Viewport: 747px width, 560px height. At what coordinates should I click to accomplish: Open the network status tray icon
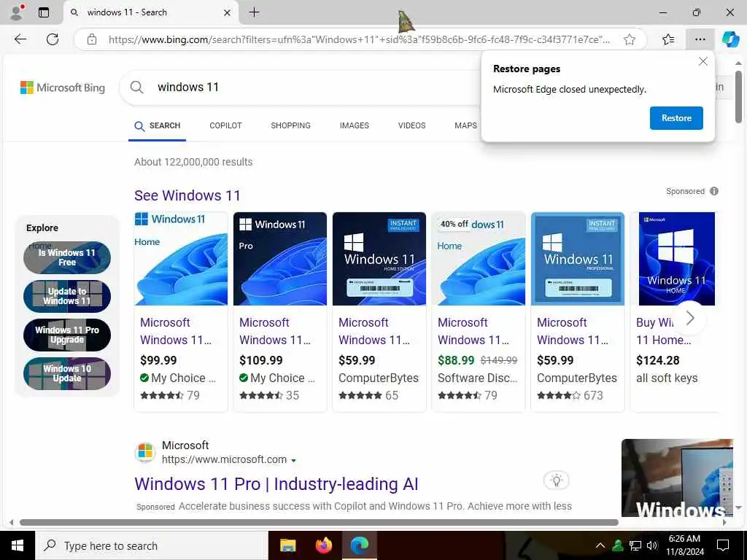click(x=635, y=545)
